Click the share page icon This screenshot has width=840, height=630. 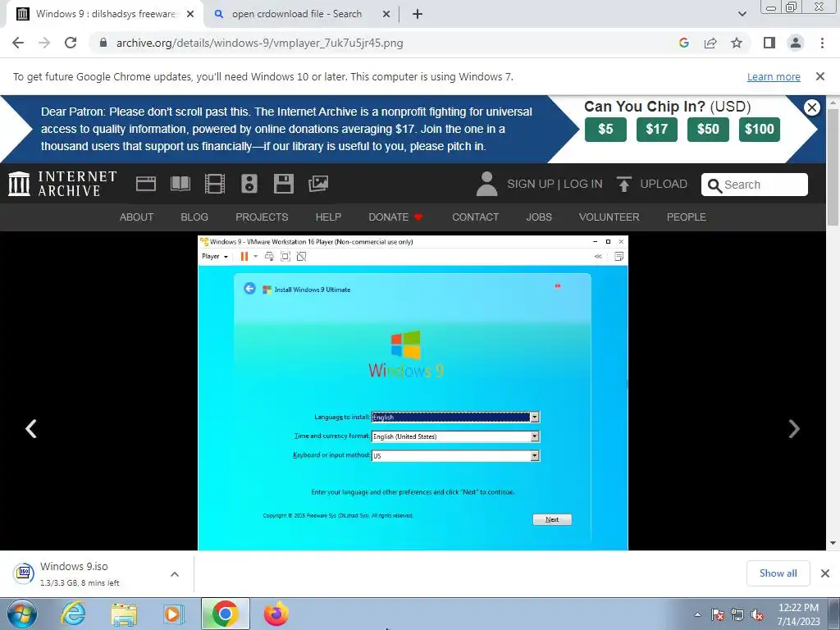coord(710,43)
